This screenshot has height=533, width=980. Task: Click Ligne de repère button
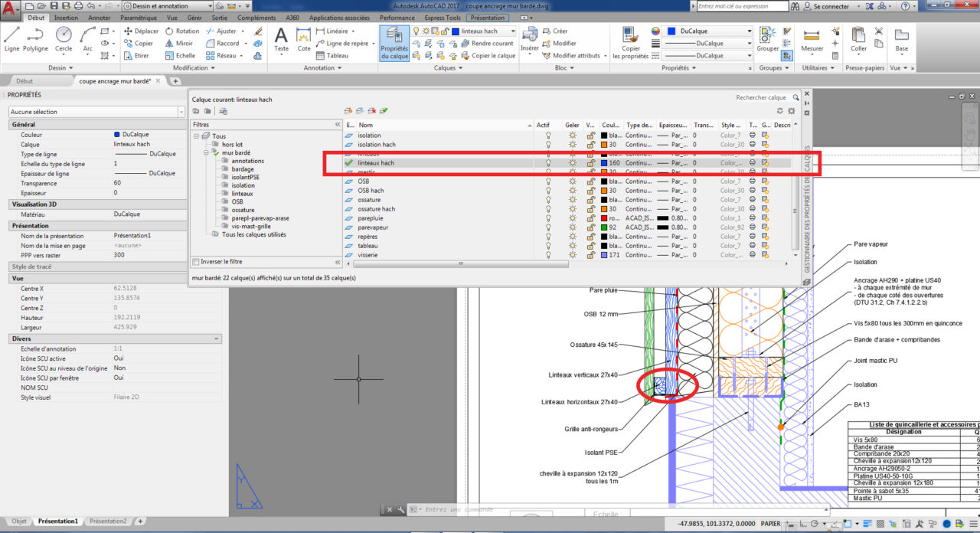(x=342, y=44)
